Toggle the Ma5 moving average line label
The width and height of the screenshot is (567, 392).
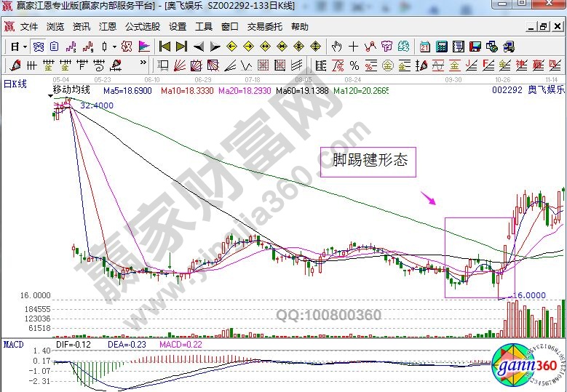127,90
